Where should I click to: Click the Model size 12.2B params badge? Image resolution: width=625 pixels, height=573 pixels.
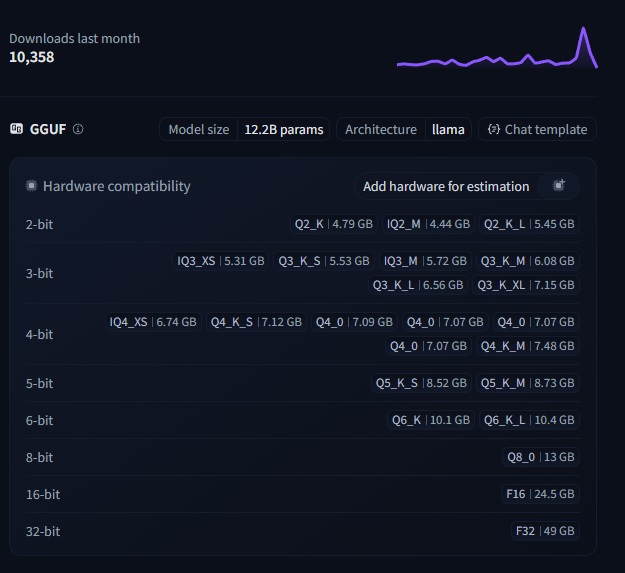pyautogui.click(x=244, y=129)
